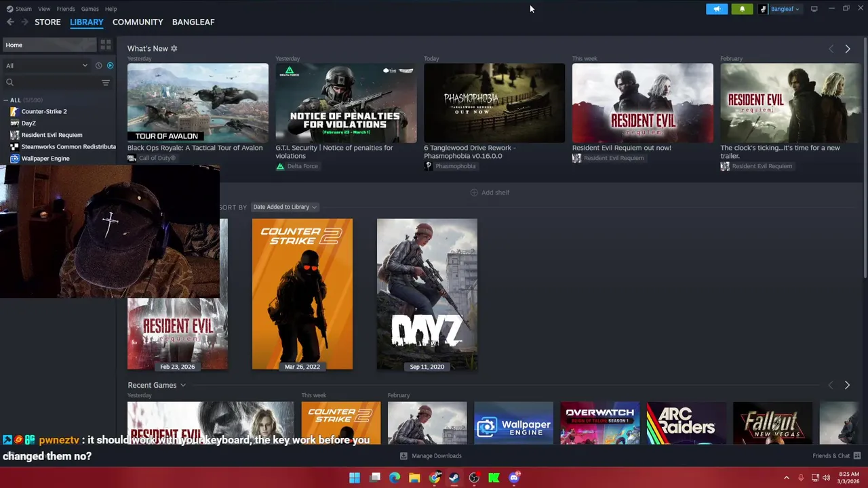Open advanced filter options icon by search
Screen dimensions: 868x488
point(106,83)
